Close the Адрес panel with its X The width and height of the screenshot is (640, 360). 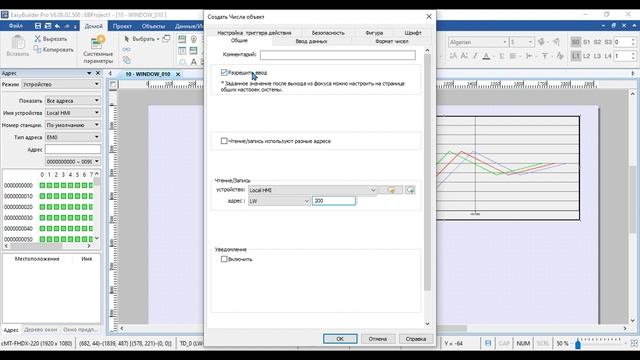tap(98, 73)
